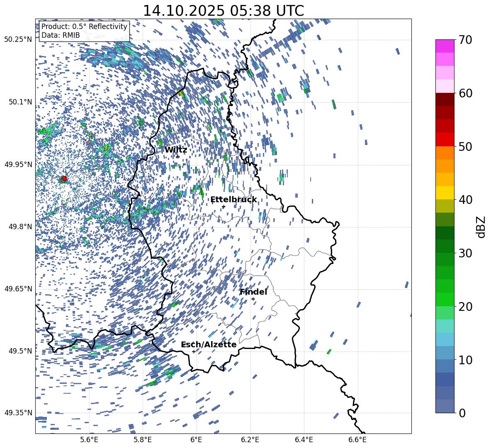Click the Esch/Alzette city label
This screenshot has height=448, width=491.
point(209,344)
